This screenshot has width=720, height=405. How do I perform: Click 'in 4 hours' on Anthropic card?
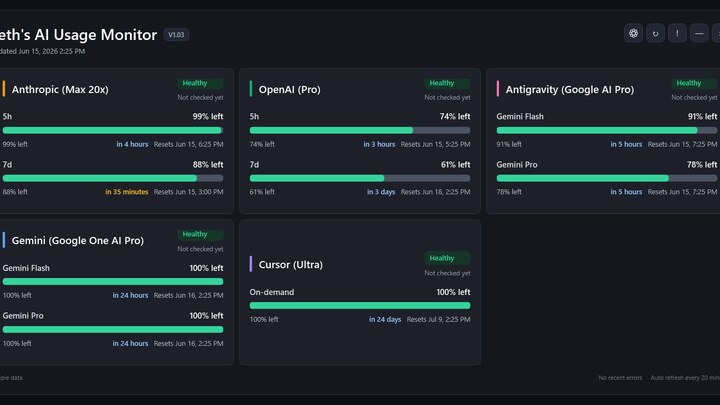pos(132,144)
